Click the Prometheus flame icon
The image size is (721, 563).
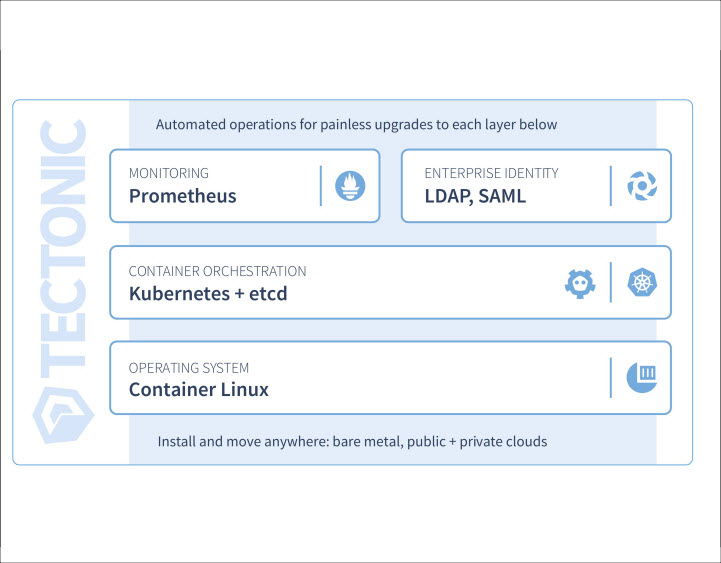pyautogui.click(x=350, y=185)
